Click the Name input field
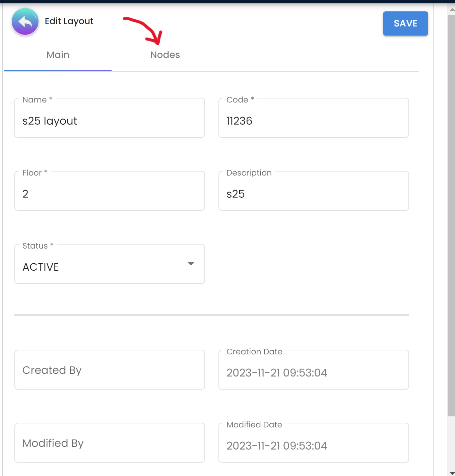 tap(110, 121)
